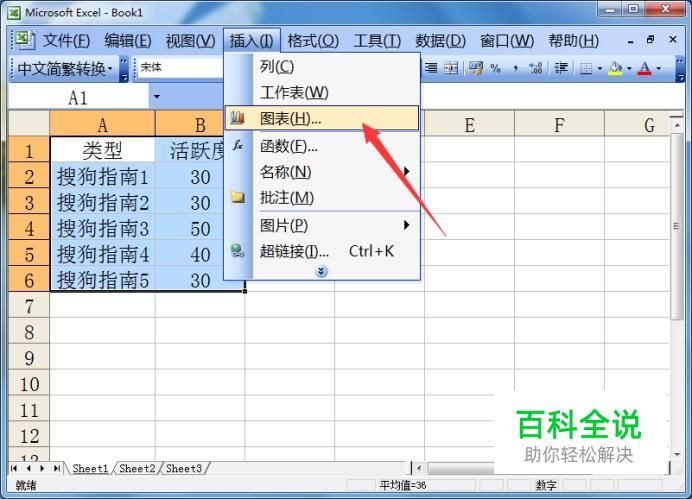Open the 帮助(H) menu
This screenshot has width=692, height=499.
click(573, 41)
